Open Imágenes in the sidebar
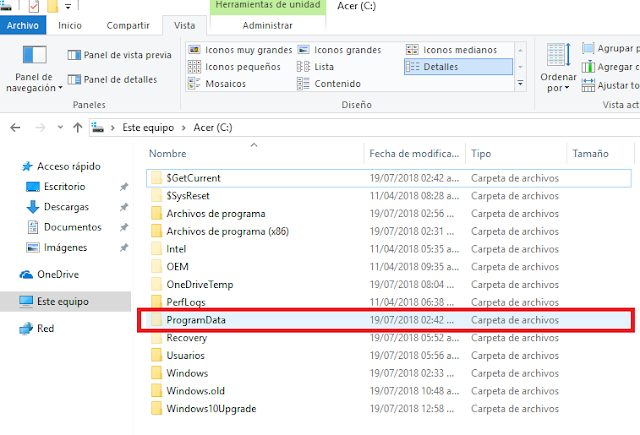Screen dimensions: 640x435 (x=57, y=248)
